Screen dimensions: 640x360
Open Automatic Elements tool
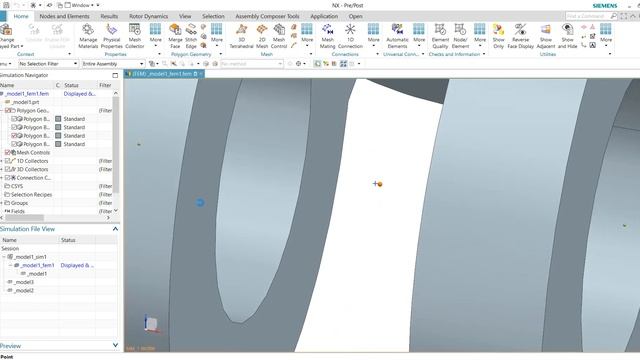click(397, 36)
